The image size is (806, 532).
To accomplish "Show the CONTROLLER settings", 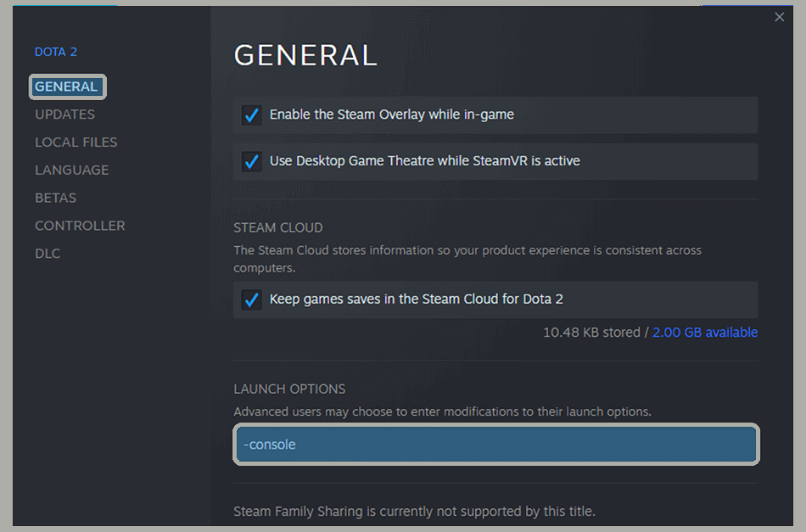I will [80, 226].
